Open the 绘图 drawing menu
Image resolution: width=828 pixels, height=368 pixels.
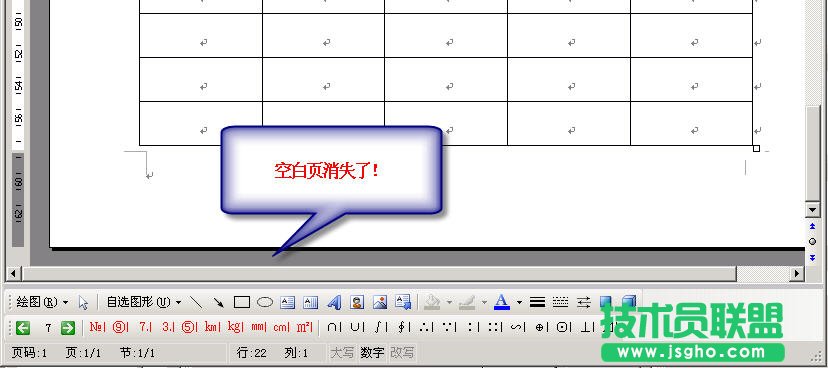[42, 303]
